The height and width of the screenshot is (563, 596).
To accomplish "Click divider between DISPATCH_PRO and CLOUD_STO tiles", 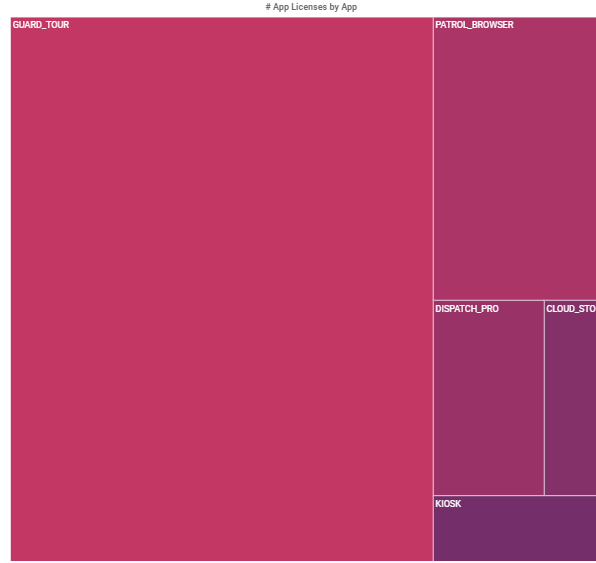I will (x=544, y=398).
